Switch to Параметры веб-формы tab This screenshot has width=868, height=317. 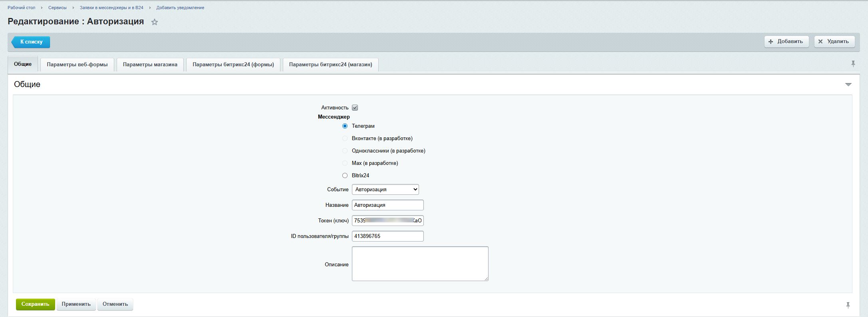pyautogui.click(x=77, y=65)
